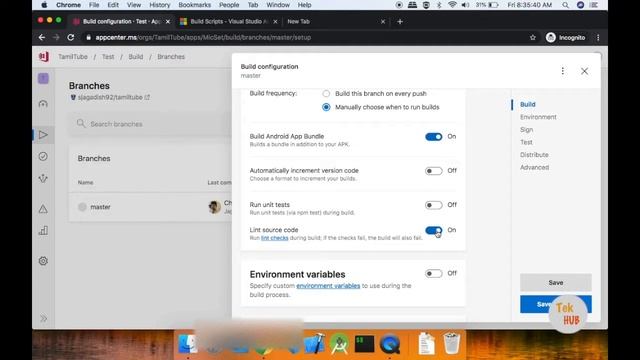Viewport: 640px width, 360px height.
Task: Click TamilTube in the breadcrumb
Action: point(73,57)
